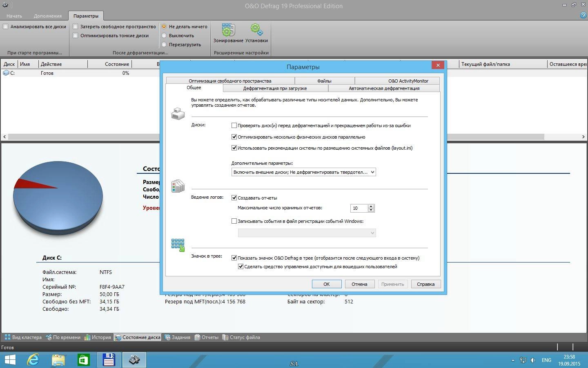
Task: Open the Зонирование (Zoning) tool
Action: tap(228, 34)
